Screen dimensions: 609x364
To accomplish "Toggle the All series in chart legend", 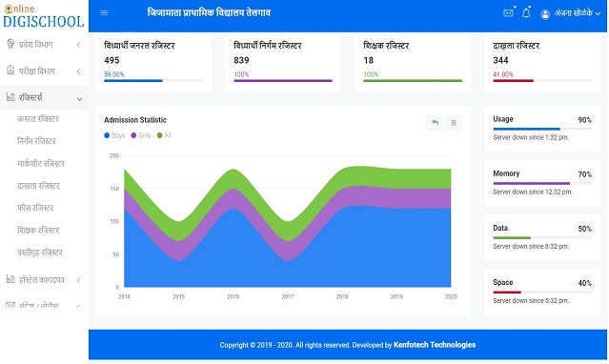I will (164, 135).
